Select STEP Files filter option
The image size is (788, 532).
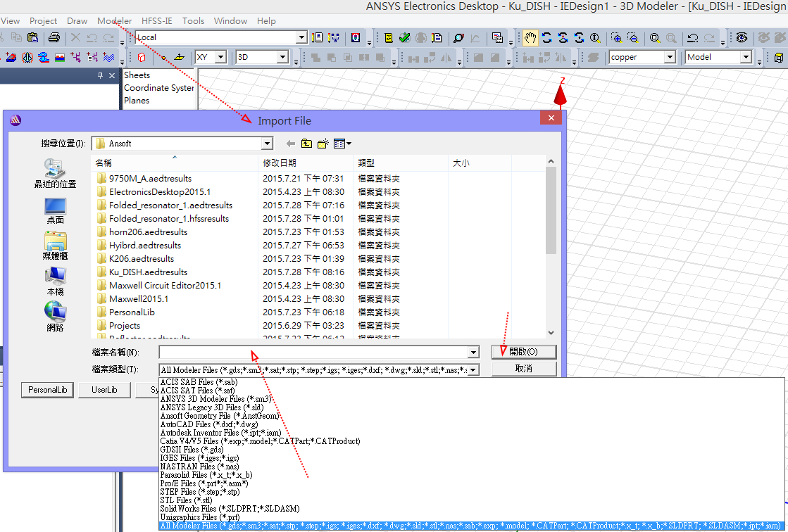pyautogui.click(x=200, y=492)
